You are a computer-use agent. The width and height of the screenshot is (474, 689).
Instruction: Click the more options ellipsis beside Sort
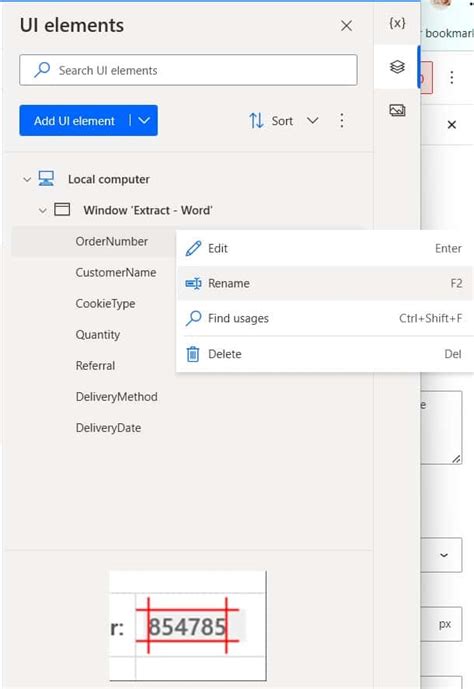[x=342, y=120]
